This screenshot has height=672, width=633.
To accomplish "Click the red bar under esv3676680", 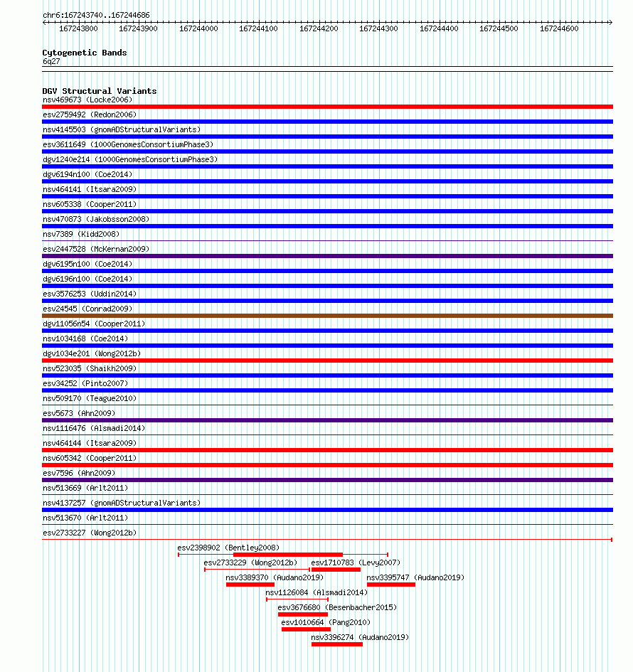I will 303,614.
